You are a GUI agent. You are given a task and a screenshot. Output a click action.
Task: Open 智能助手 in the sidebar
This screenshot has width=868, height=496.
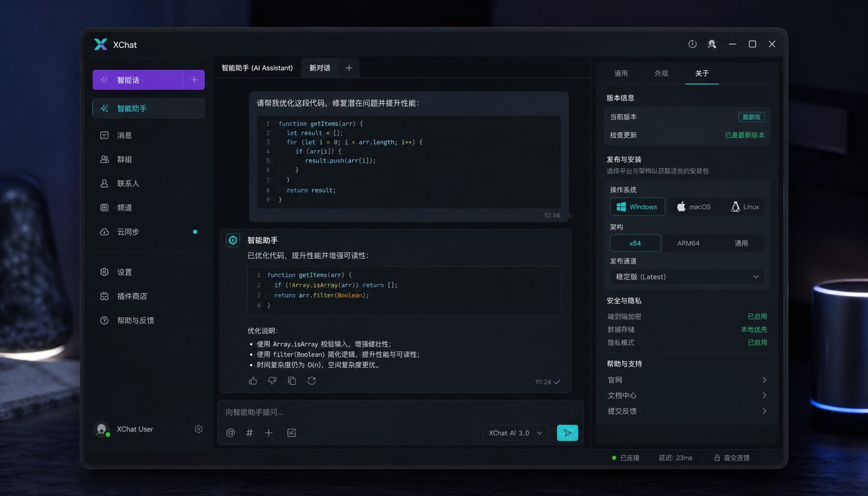coord(149,108)
